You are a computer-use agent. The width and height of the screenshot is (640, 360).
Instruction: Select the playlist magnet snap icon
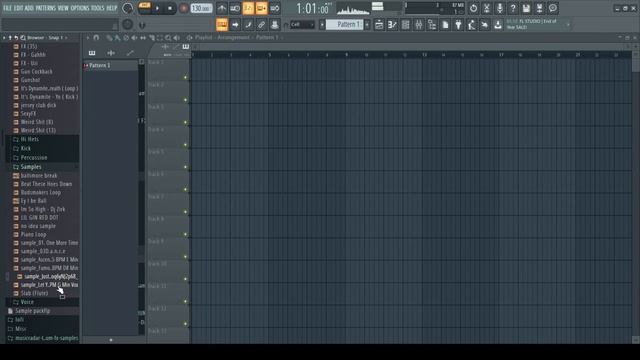click(96, 38)
